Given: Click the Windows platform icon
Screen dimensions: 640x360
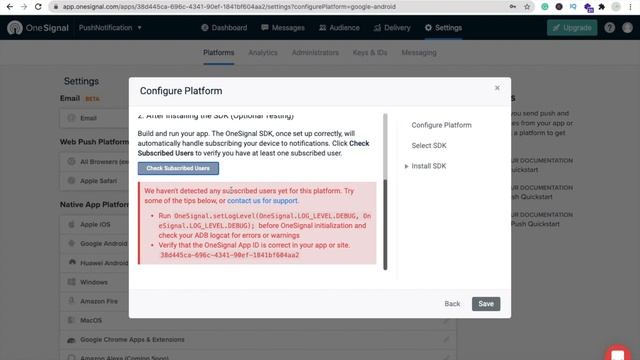Looking at the screenshot, I should click(71, 282).
